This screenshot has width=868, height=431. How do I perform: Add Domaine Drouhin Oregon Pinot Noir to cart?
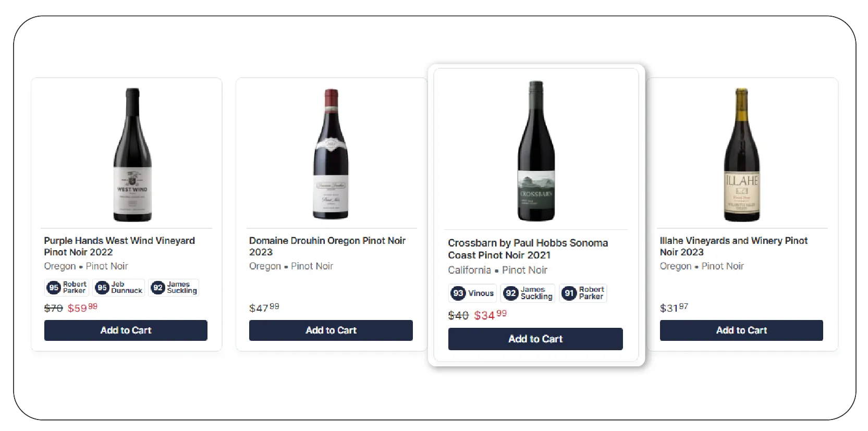click(331, 330)
